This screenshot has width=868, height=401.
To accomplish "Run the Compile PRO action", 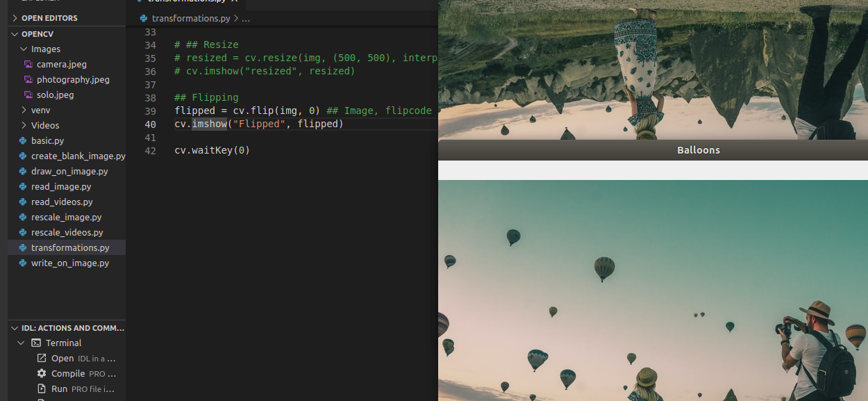I will point(69,373).
